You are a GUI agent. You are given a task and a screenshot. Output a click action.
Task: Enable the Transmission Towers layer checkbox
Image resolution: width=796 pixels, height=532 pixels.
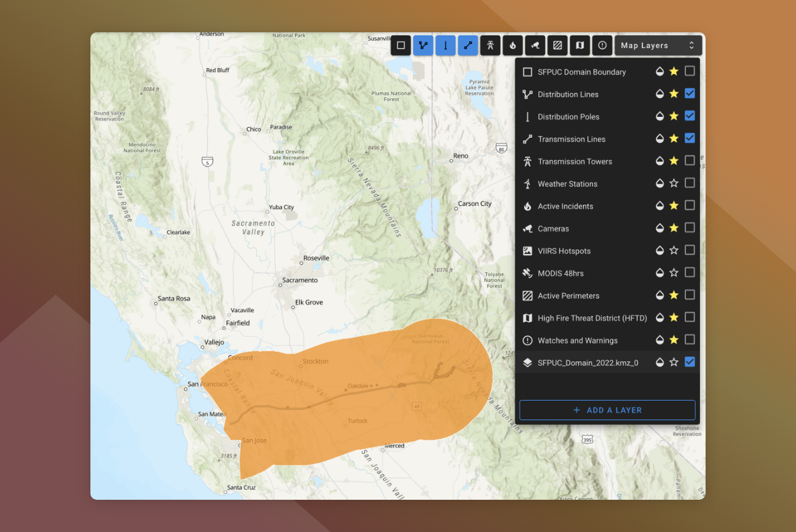(x=690, y=160)
